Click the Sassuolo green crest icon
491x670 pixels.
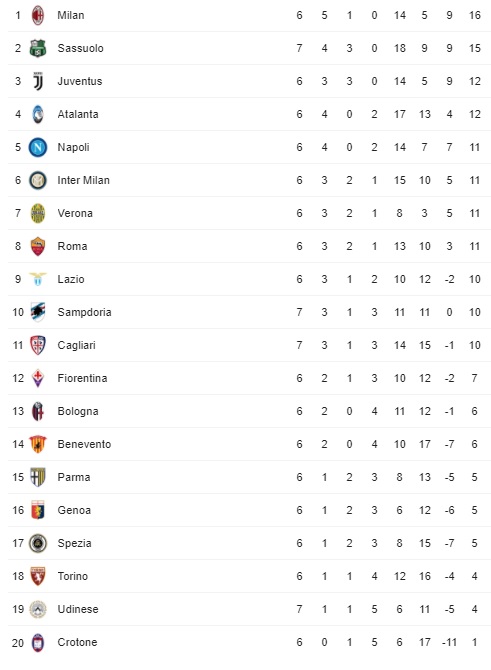click(38, 48)
